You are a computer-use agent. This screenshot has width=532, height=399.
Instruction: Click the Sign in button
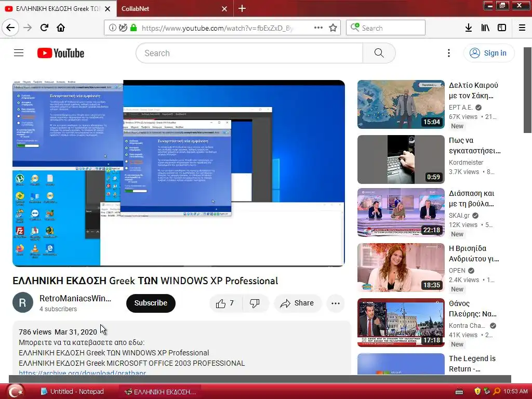(x=489, y=53)
